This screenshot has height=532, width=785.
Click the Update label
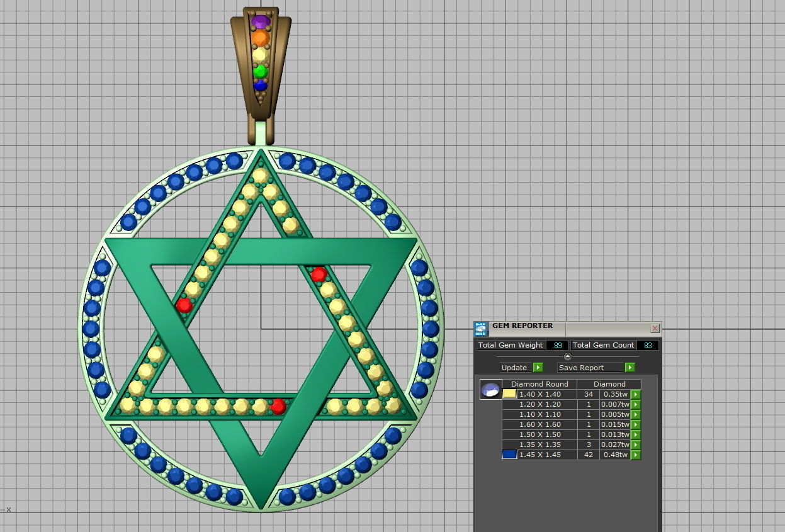click(x=514, y=368)
